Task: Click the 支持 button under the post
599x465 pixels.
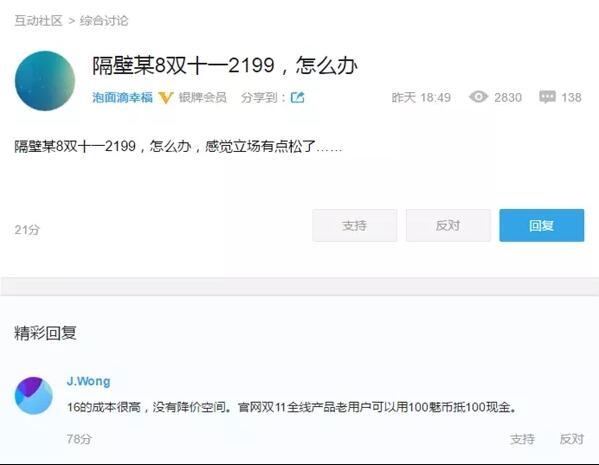Action: click(x=355, y=225)
